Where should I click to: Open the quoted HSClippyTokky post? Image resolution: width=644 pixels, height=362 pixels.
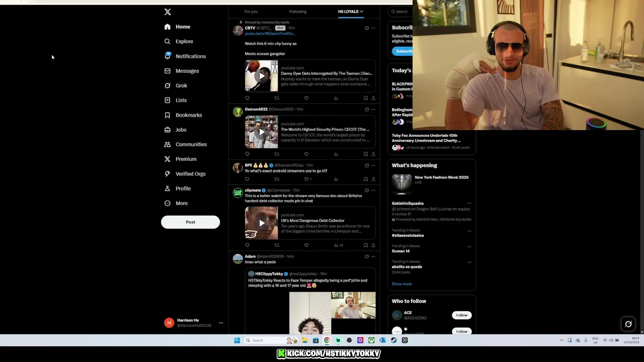click(x=310, y=302)
